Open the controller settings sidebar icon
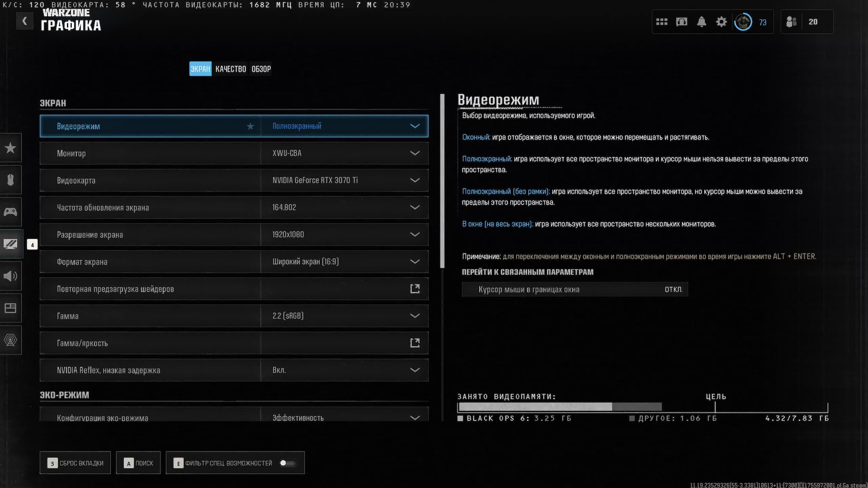 (11, 212)
